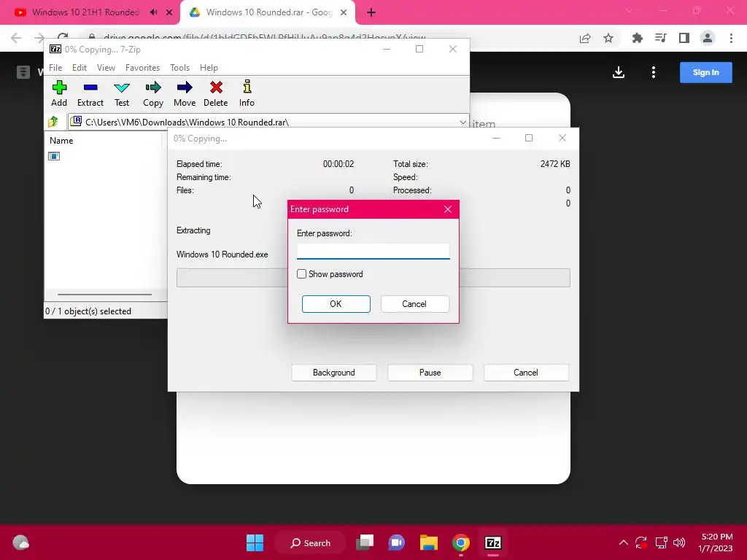
Task: Switch to the Windows 10 21H1 Rounded YouTube tab
Action: (85, 12)
